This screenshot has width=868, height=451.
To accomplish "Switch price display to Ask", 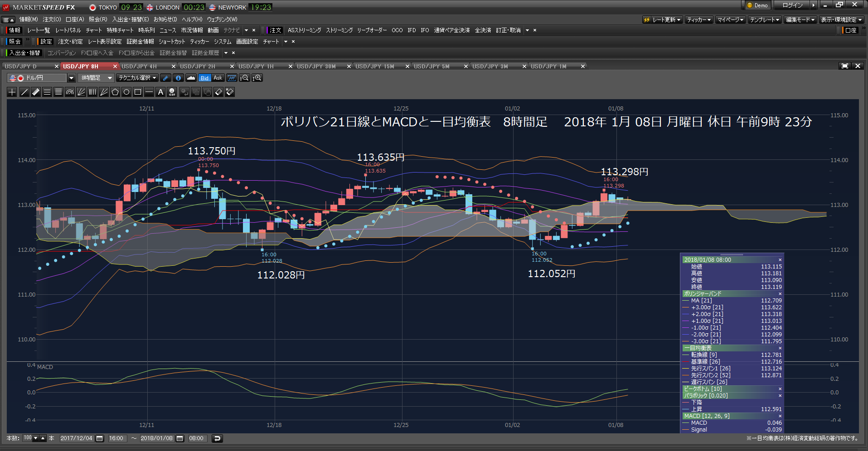I will click(218, 78).
